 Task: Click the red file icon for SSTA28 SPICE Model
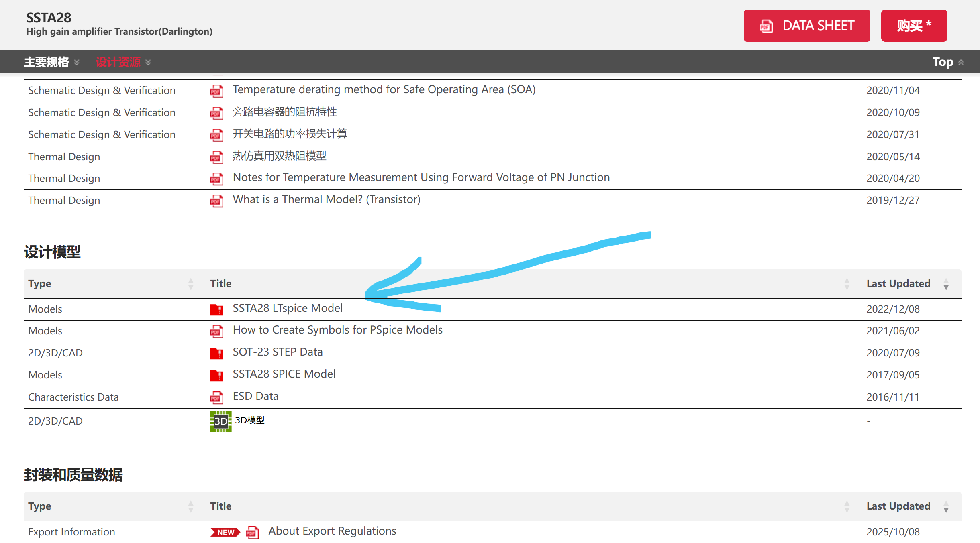pos(216,375)
